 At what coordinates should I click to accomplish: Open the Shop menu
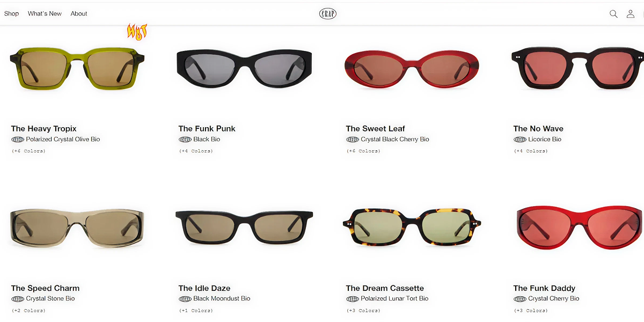pos(12,14)
